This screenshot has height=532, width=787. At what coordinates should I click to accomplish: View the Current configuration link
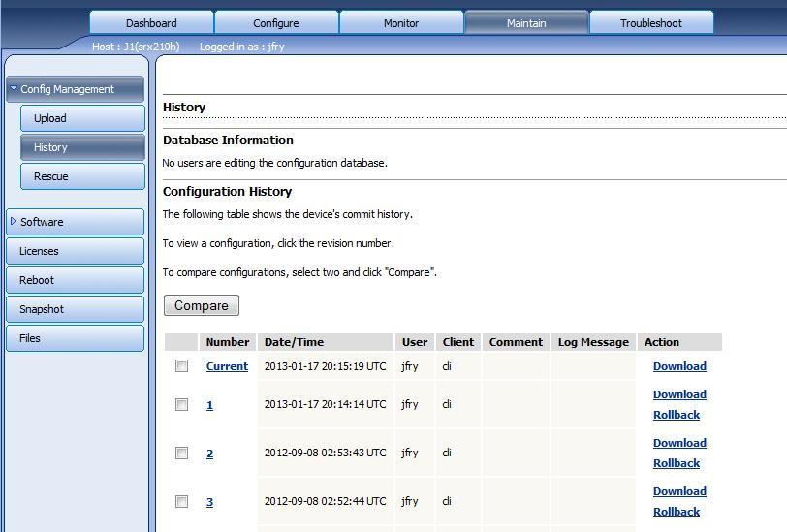(x=227, y=366)
